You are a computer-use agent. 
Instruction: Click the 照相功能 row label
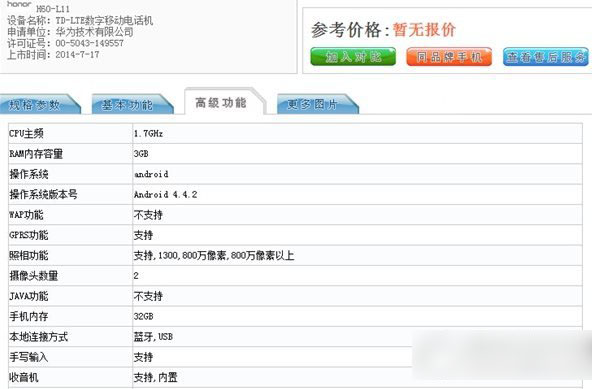pyautogui.click(x=29, y=256)
